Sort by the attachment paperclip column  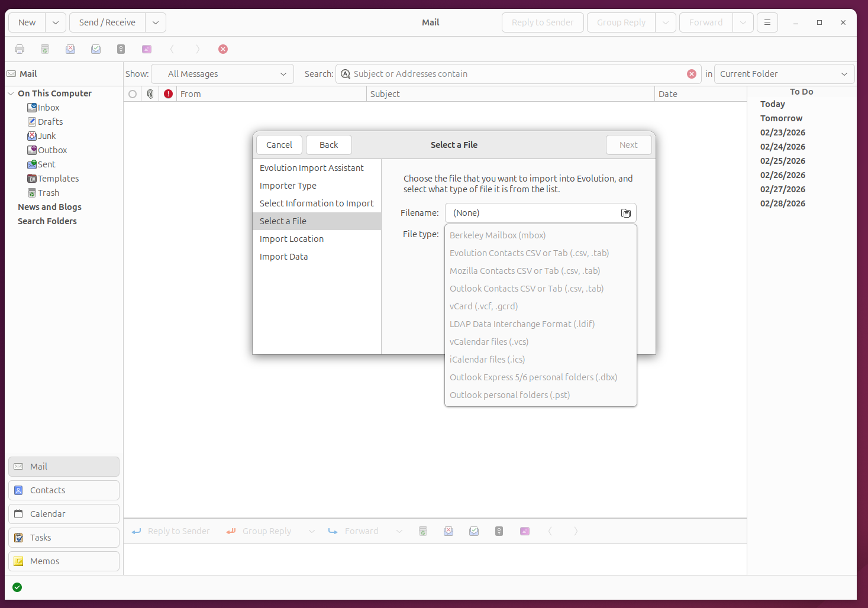point(150,94)
